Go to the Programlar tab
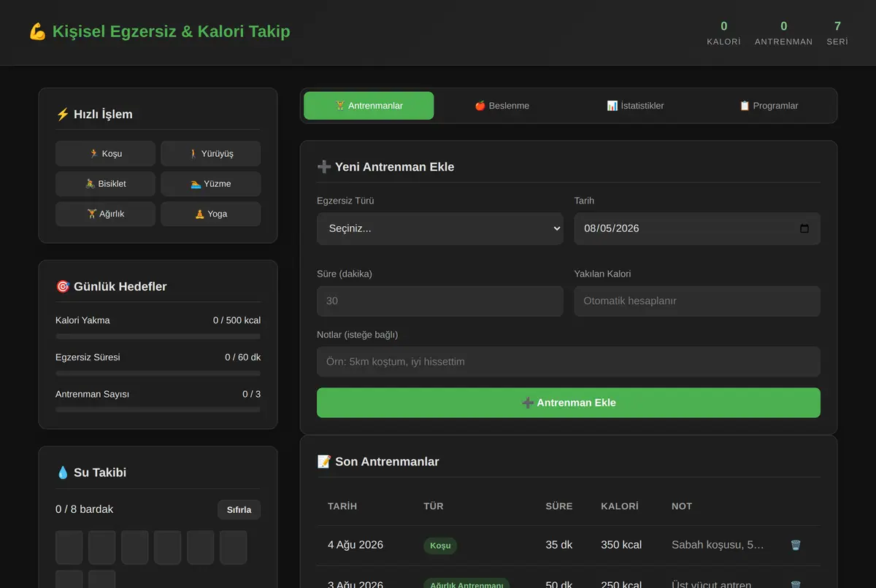The height and width of the screenshot is (588, 876). (769, 106)
